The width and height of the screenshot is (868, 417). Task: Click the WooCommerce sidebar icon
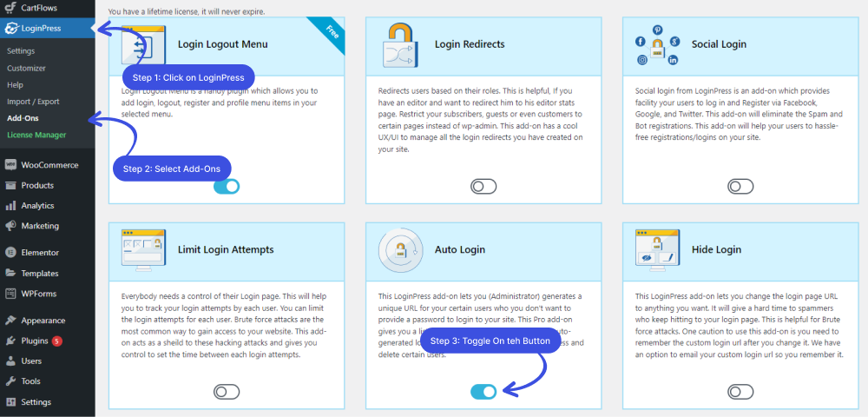click(x=10, y=165)
